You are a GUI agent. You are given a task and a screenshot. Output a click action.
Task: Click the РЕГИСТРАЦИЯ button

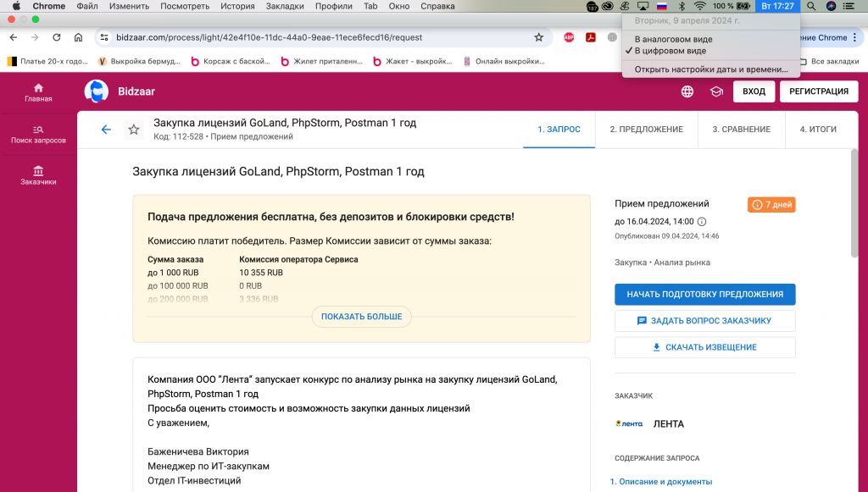[x=819, y=91]
